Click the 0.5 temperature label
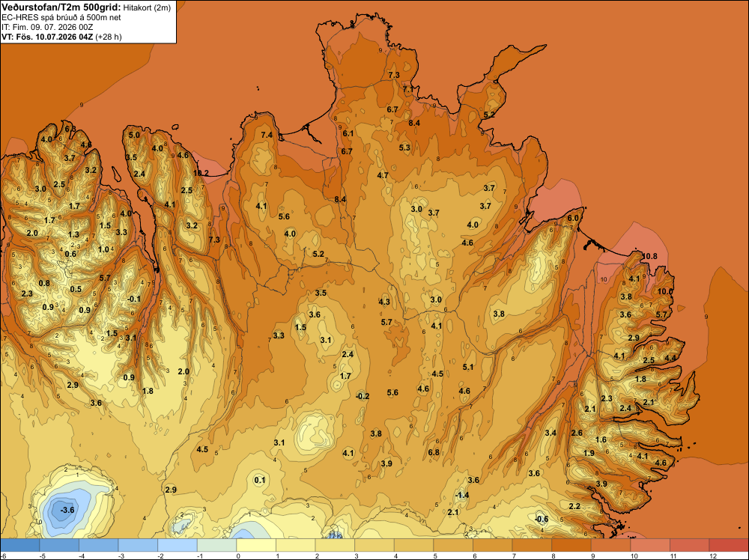 coord(76,289)
